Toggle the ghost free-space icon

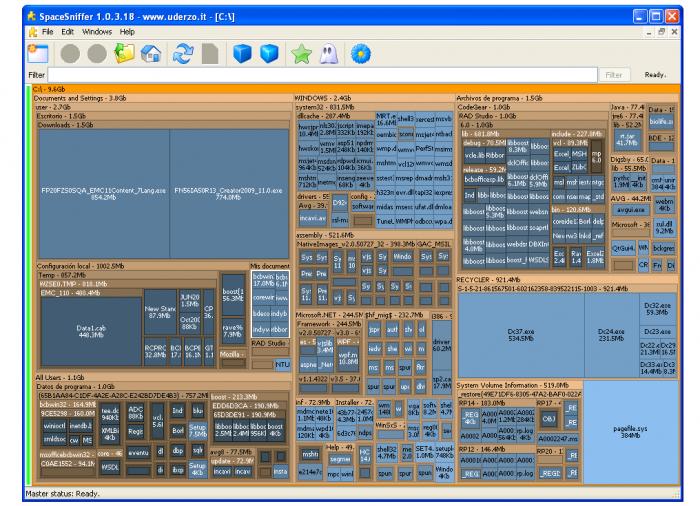click(x=328, y=54)
